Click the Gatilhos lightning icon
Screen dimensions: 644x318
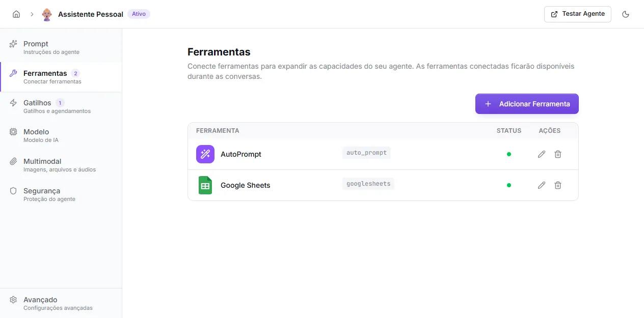[x=13, y=103]
